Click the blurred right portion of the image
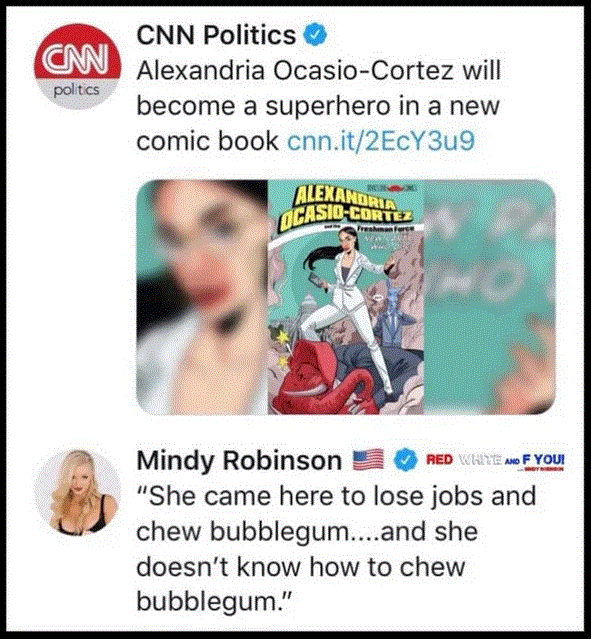This screenshot has width=592, height=640. [x=490, y=297]
